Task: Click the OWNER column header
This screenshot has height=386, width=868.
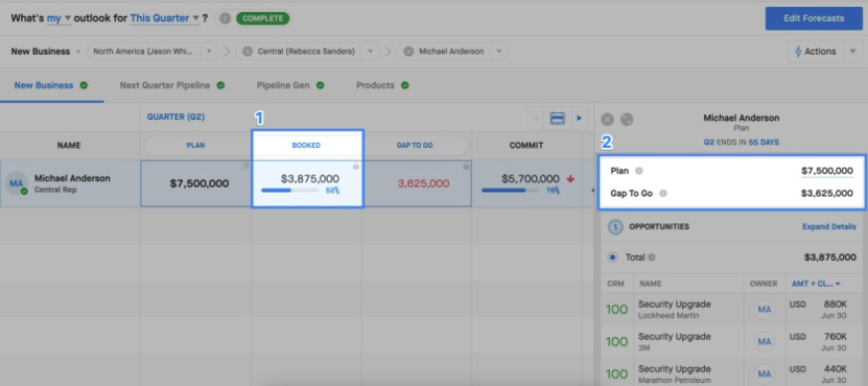Action: [x=764, y=284]
